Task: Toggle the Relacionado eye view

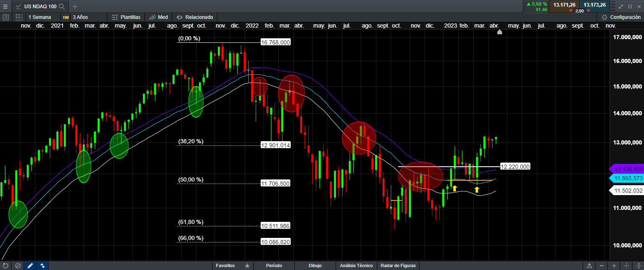Action: 195,17
